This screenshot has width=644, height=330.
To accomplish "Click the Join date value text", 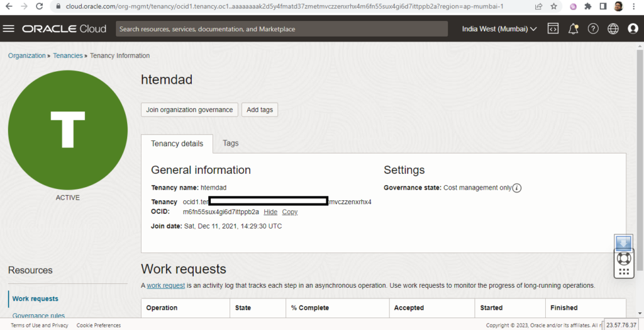I will (233, 226).
